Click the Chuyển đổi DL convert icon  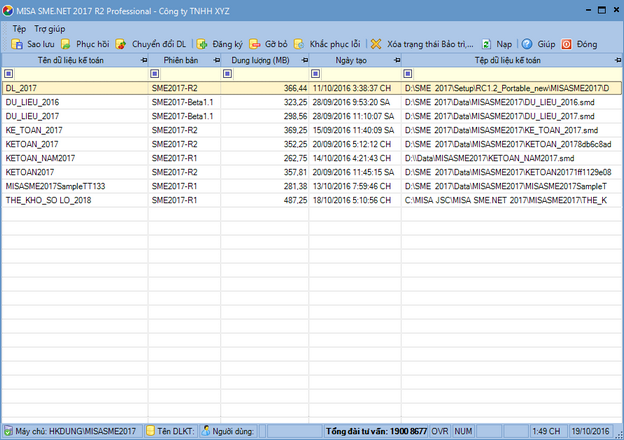coord(121,44)
